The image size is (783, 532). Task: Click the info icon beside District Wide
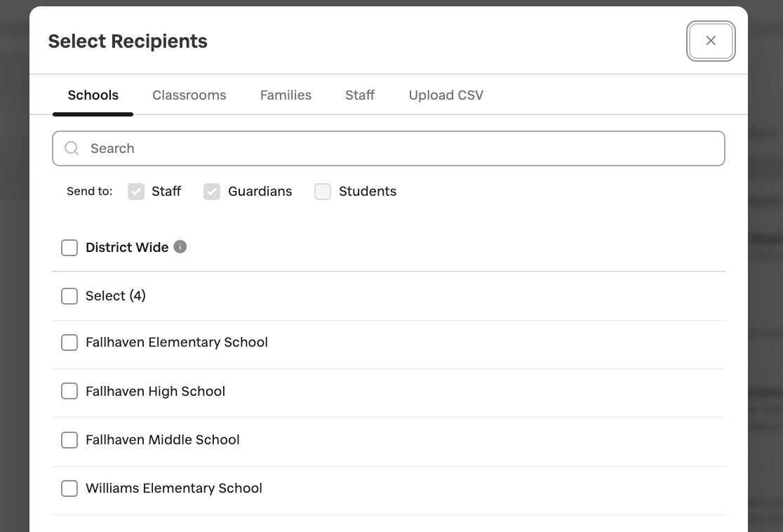coord(180,246)
